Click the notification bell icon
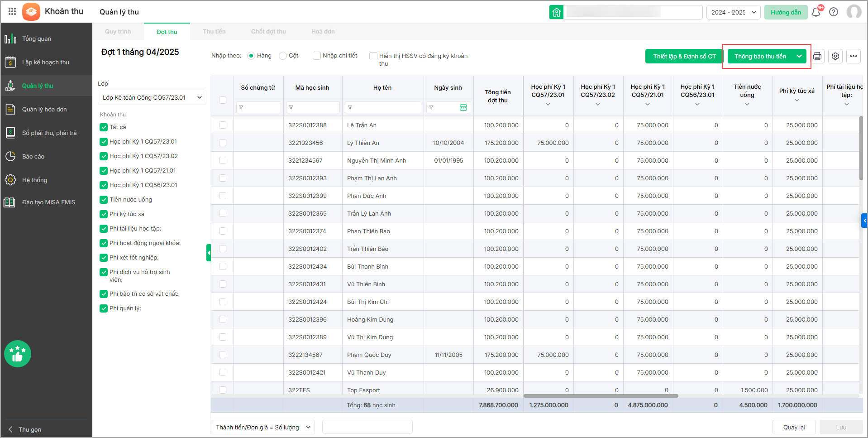 816,12
